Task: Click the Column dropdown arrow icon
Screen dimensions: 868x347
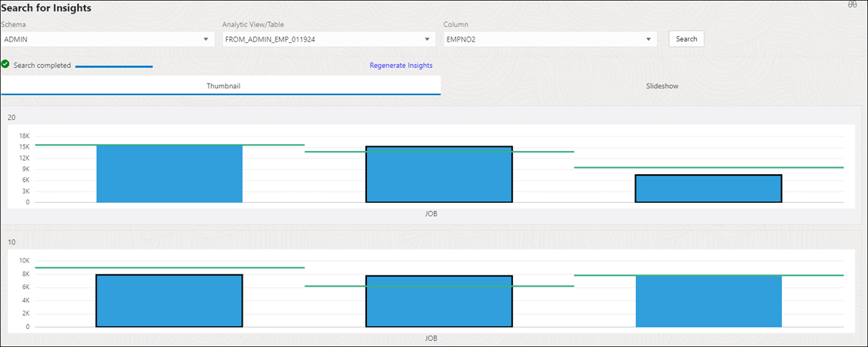Action: 648,39
